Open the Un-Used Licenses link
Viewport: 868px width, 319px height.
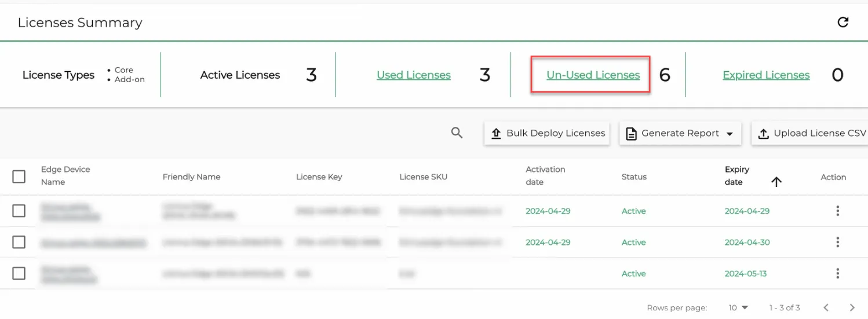pos(593,75)
